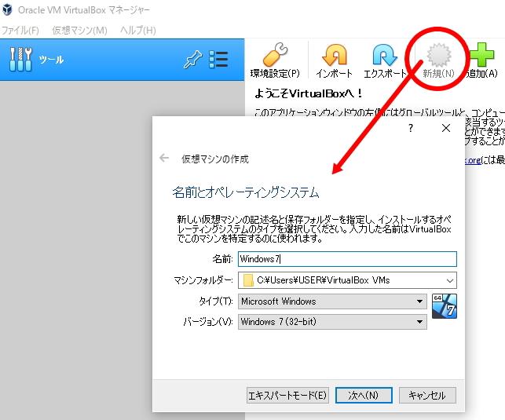Click the heading 名前とオペレーティングシステム

pyautogui.click(x=246, y=192)
